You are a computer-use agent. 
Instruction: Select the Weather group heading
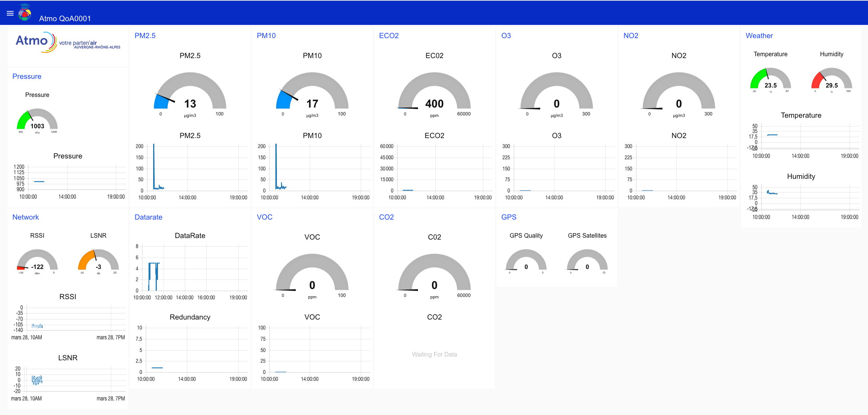pos(759,35)
